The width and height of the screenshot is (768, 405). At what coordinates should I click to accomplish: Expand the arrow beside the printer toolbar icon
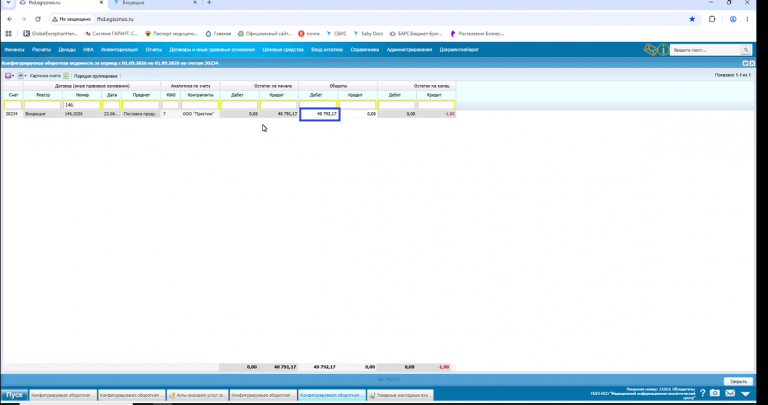coord(25,76)
